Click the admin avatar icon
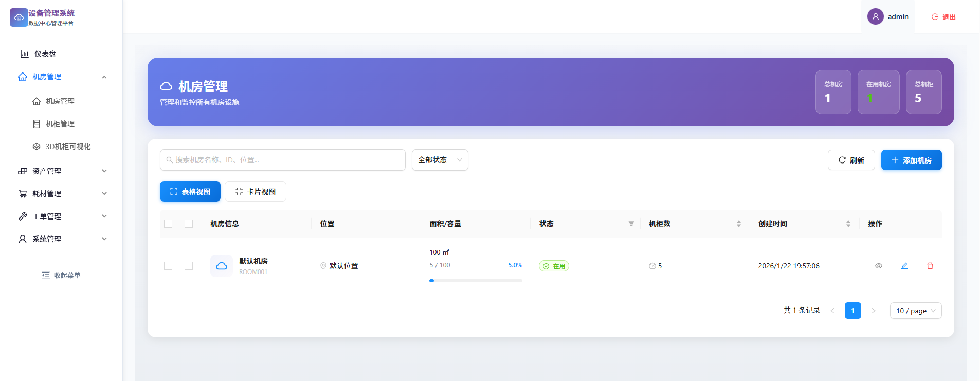Screen dimensions: 980x381 [x=876, y=16]
